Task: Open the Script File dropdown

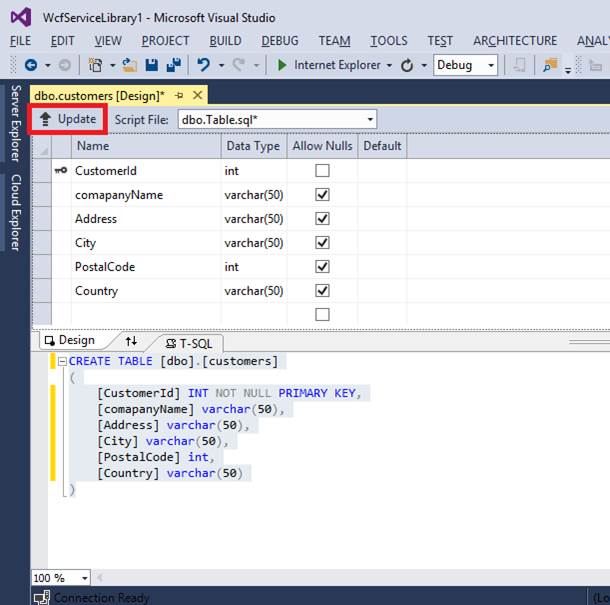Action: click(370, 119)
